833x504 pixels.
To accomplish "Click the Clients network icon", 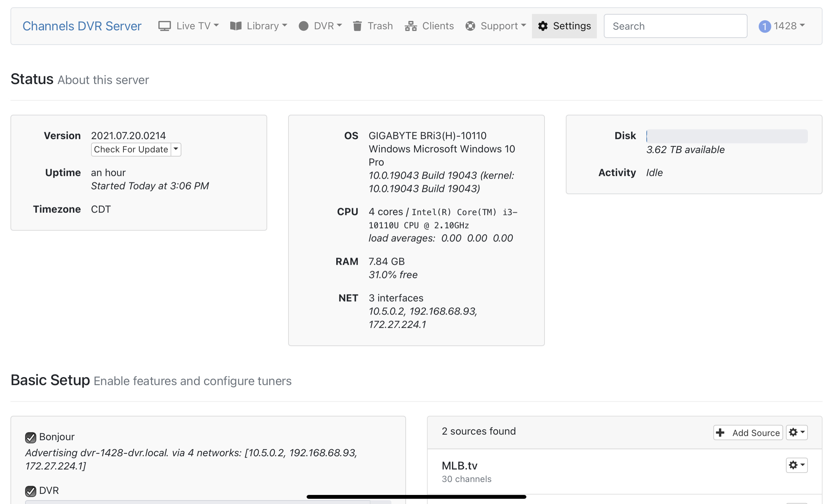I will [x=411, y=26].
